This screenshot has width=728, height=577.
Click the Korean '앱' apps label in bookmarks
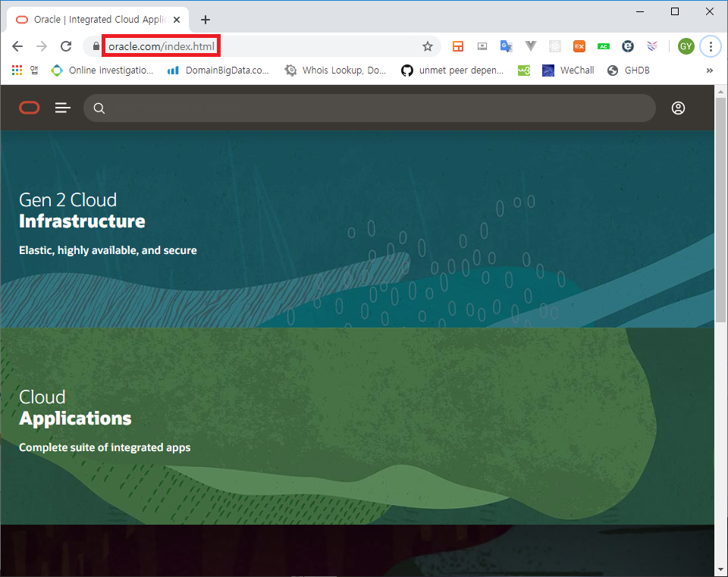(x=34, y=70)
